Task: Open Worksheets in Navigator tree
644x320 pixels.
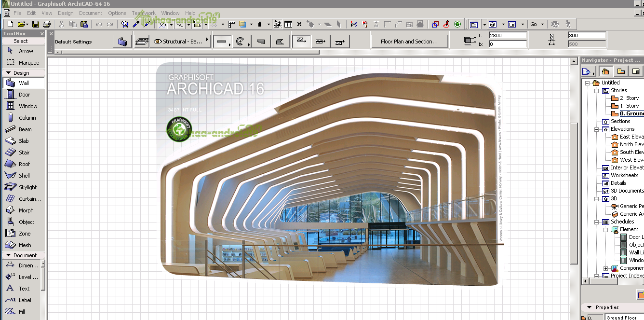Action: [x=624, y=175]
